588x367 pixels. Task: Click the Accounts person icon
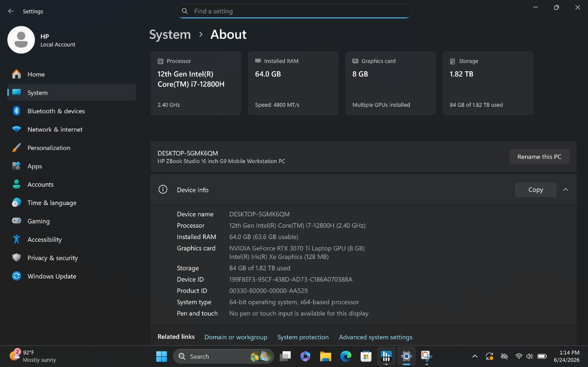point(17,184)
